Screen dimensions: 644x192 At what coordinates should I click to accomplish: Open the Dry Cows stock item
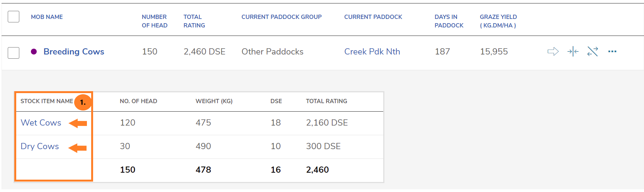(x=40, y=146)
